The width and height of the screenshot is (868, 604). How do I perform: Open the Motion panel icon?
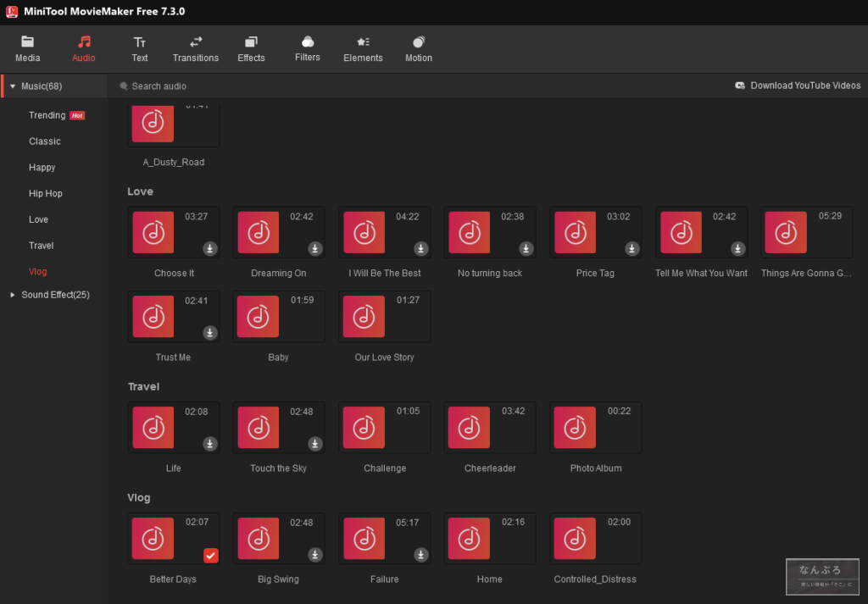point(419,42)
